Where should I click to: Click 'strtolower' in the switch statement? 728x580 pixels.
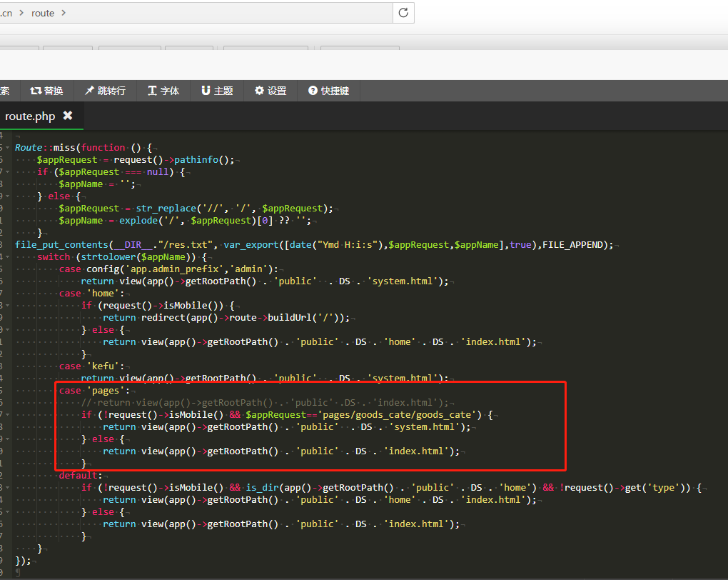point(108,257)
